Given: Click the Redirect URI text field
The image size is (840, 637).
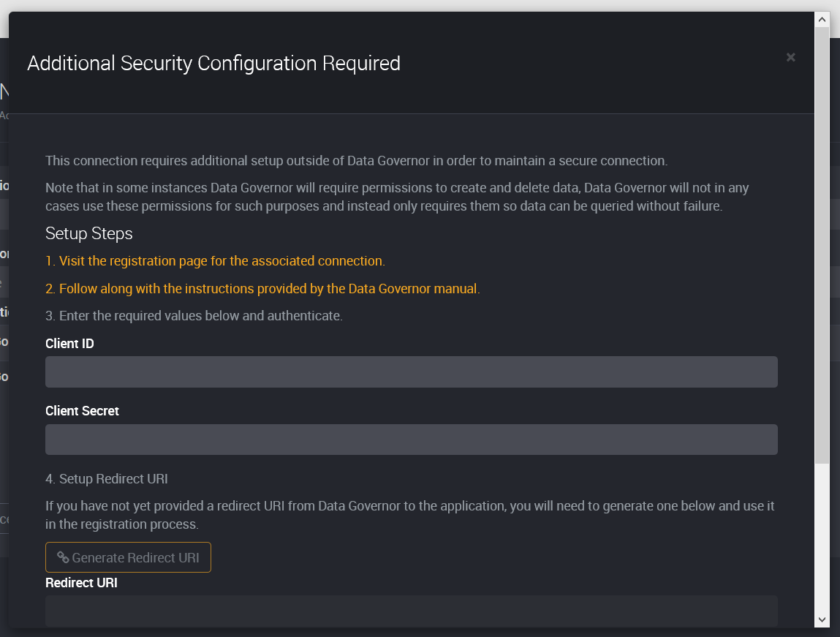Looking at the screenshot, I should click(412, 611).
